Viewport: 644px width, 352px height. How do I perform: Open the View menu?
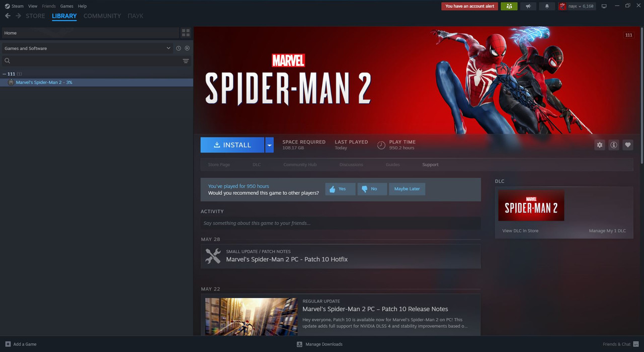point(33,6)
